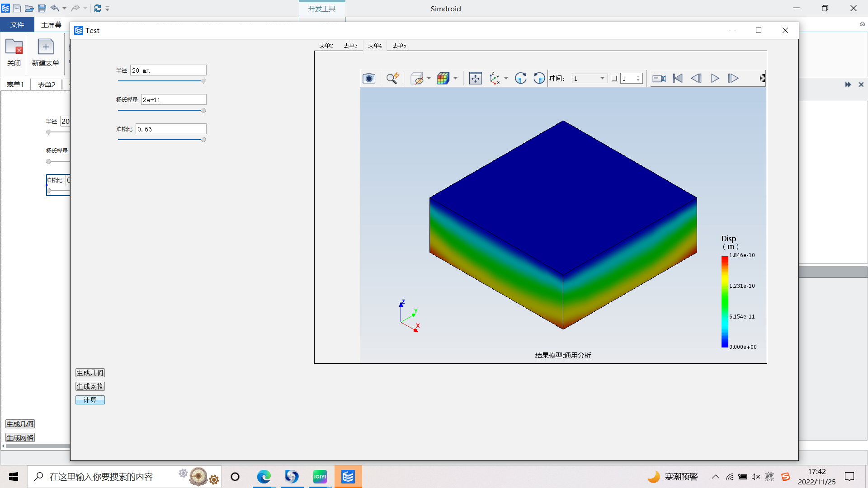Open iQIYI from the taskbar

[320, 477]
